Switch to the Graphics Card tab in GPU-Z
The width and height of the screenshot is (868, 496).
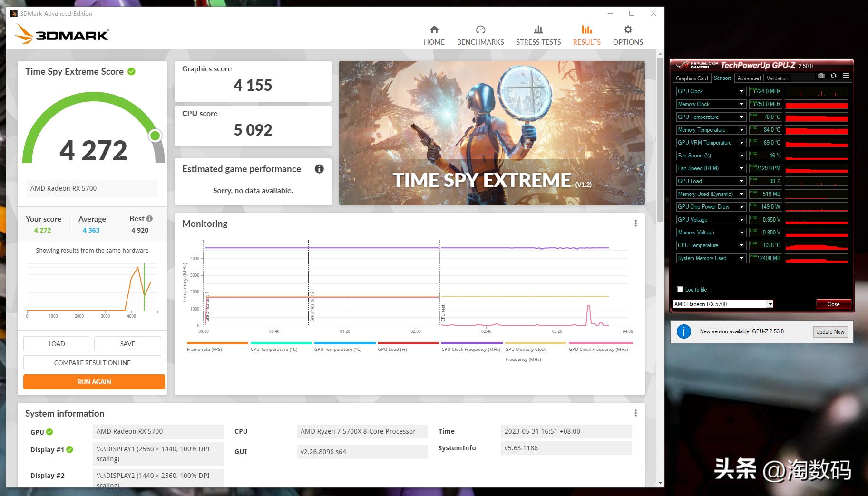(x=692, y=78)
